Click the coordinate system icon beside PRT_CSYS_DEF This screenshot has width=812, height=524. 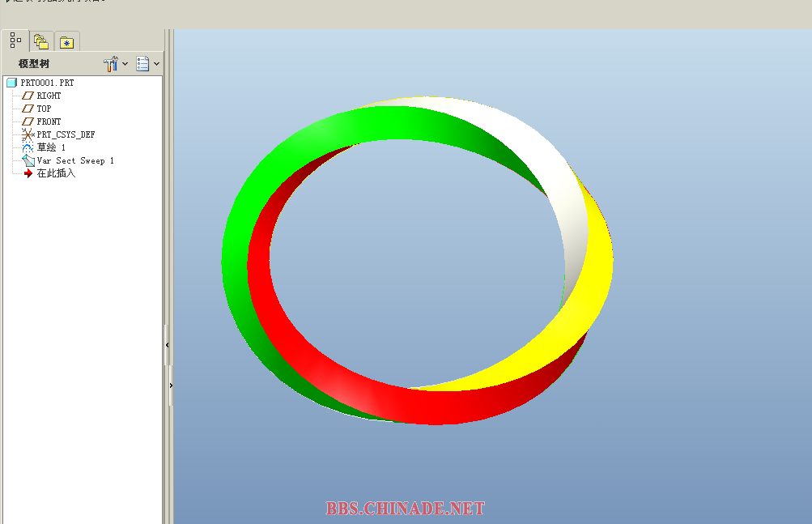[x=28, y=134]
